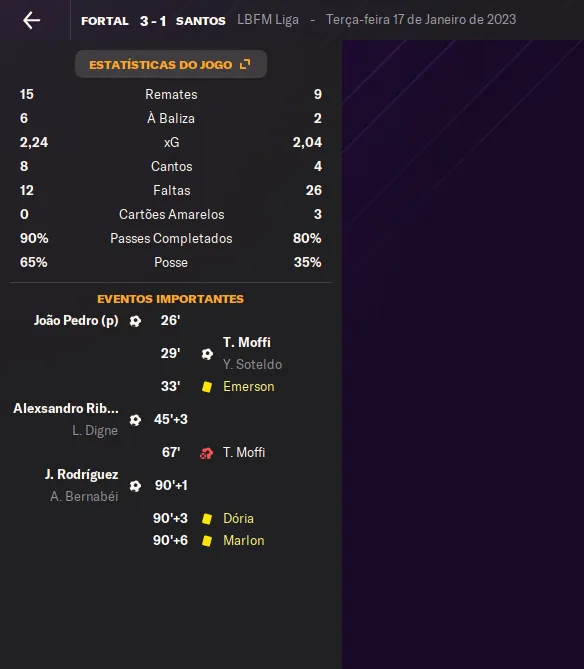Click Marlon's yellow card icon at 90'+6
Screen dimensions: 584x669
207,541
